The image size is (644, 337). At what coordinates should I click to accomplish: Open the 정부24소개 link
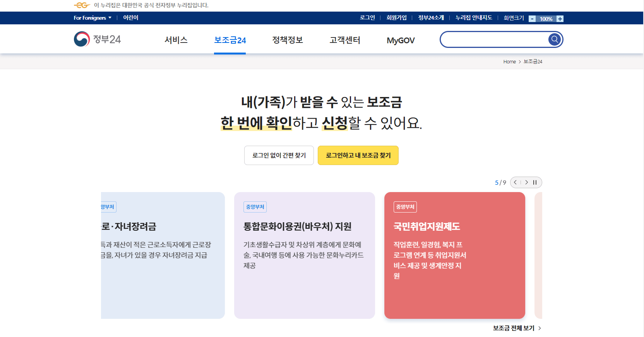[x=431, y=18]
